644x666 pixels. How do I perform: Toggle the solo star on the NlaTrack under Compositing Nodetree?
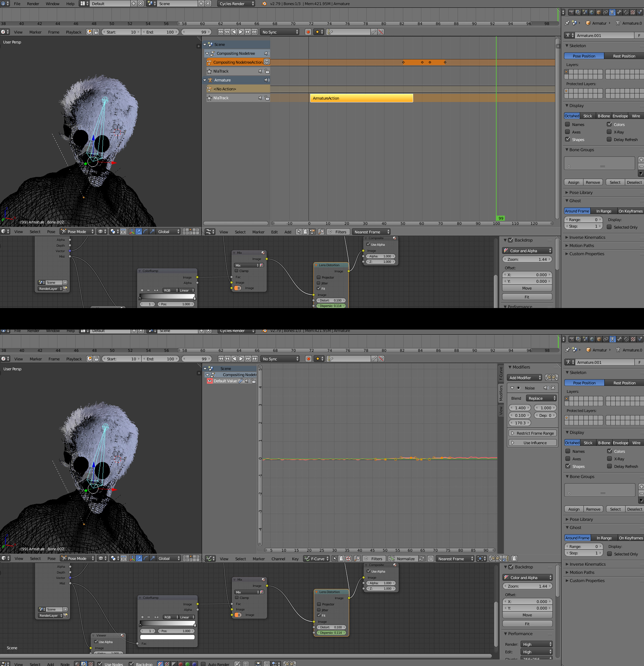click(209, 71)
